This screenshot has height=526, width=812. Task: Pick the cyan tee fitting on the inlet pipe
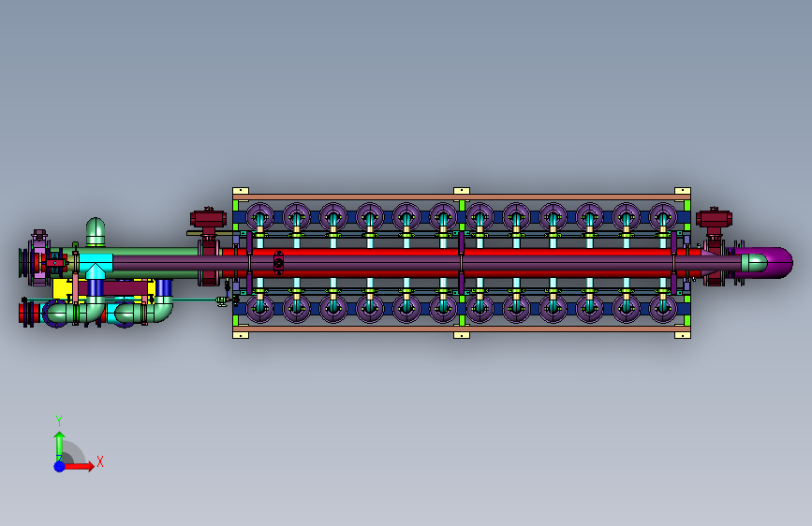point(96,263)
